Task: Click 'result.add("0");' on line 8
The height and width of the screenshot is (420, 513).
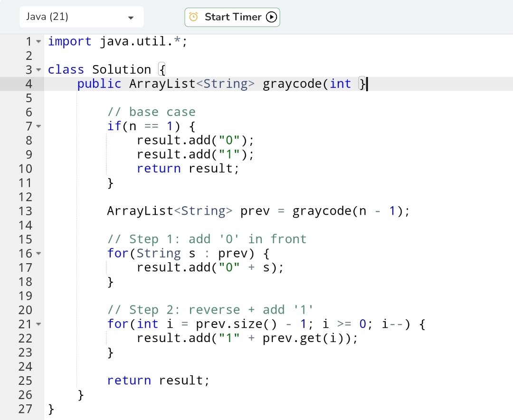Action: [195, 141]
